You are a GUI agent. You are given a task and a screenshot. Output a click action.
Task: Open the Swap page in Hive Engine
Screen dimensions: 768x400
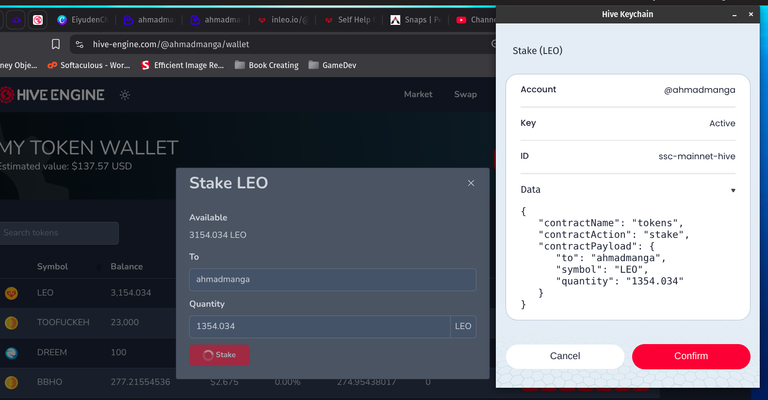pos(465,94)
